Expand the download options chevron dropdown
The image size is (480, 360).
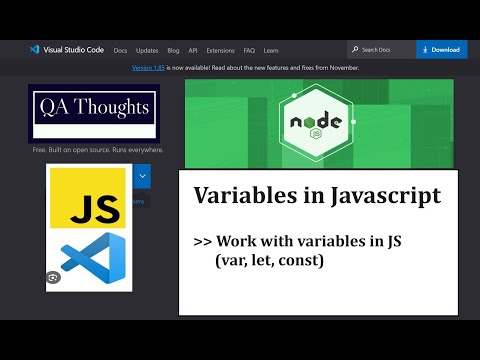coord(142,176)
